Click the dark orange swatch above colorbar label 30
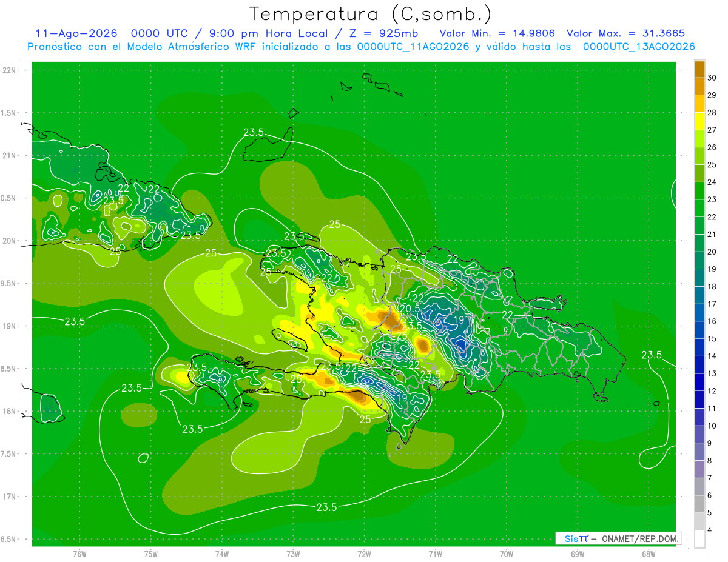Viewport: 728px width, 562px height. point(699,69)
